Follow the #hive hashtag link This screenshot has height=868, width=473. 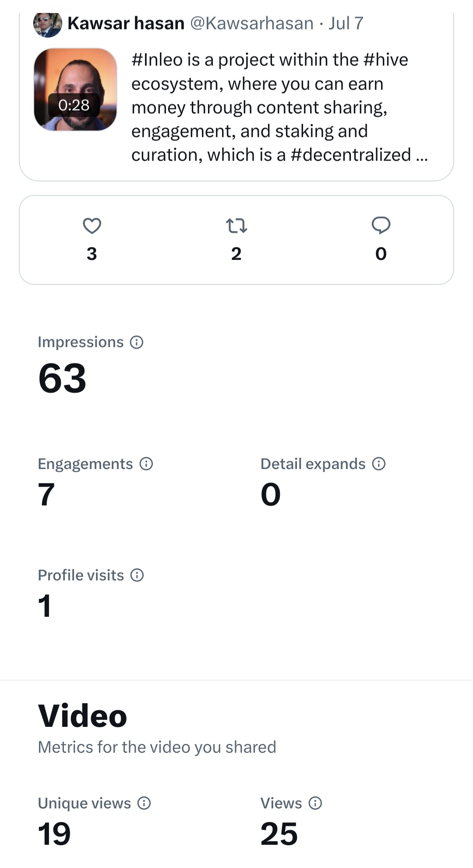386,60
